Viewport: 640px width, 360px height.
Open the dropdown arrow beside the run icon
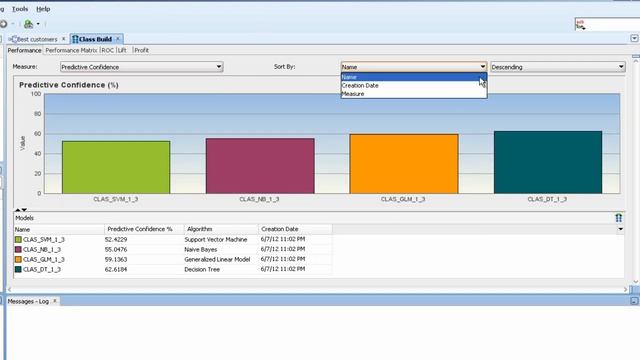[x=38, y=24]
